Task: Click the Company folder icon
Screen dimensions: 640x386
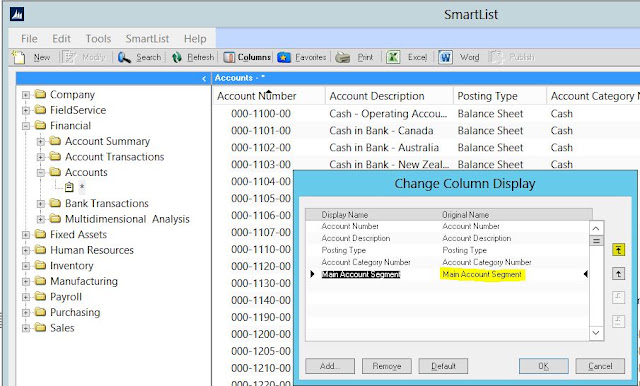Action: point(40,94)
